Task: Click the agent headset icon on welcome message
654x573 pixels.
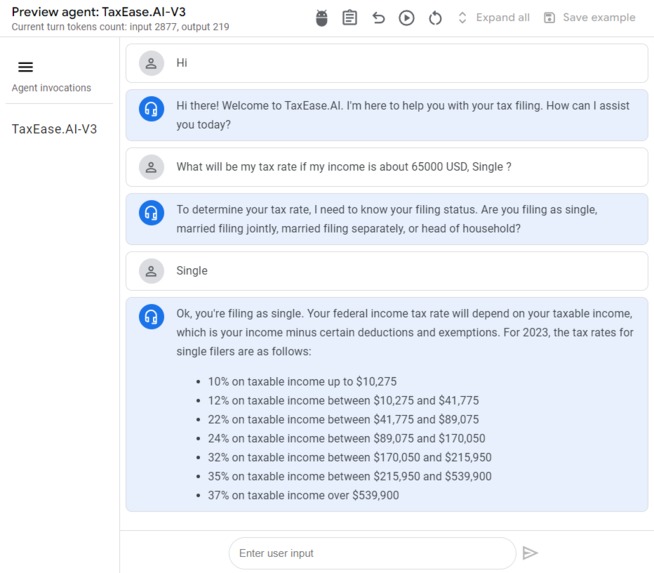Action: tap(151, 109)
